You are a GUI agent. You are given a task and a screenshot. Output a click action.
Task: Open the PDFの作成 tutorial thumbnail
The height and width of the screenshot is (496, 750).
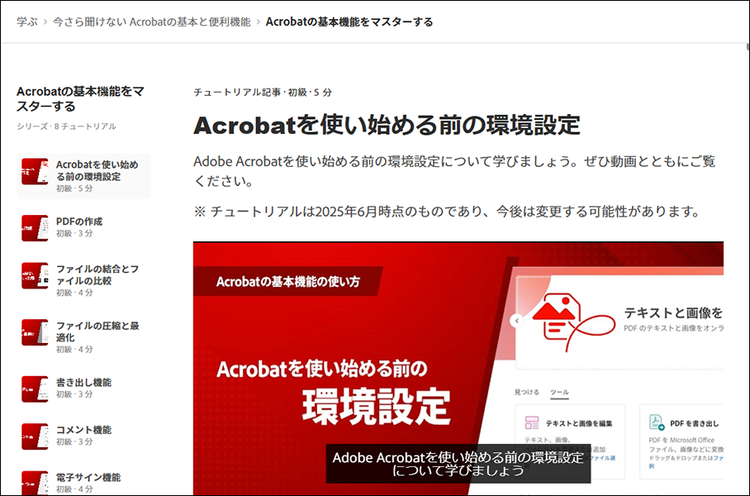point(35,228)
